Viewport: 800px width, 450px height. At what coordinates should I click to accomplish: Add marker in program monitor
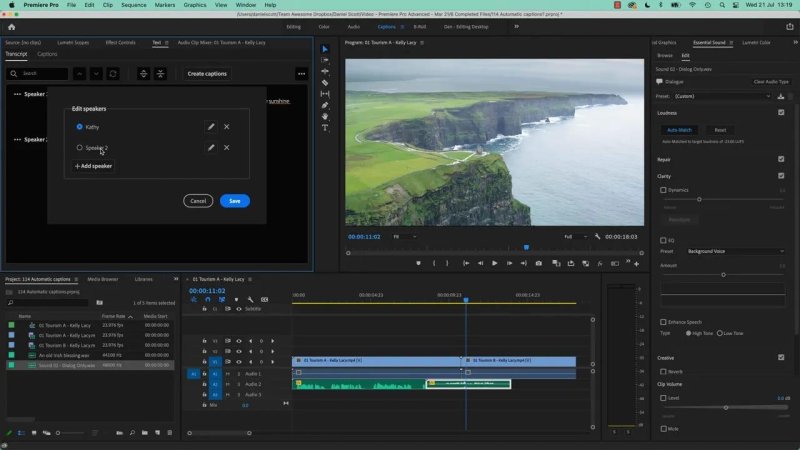click(418, 263)
